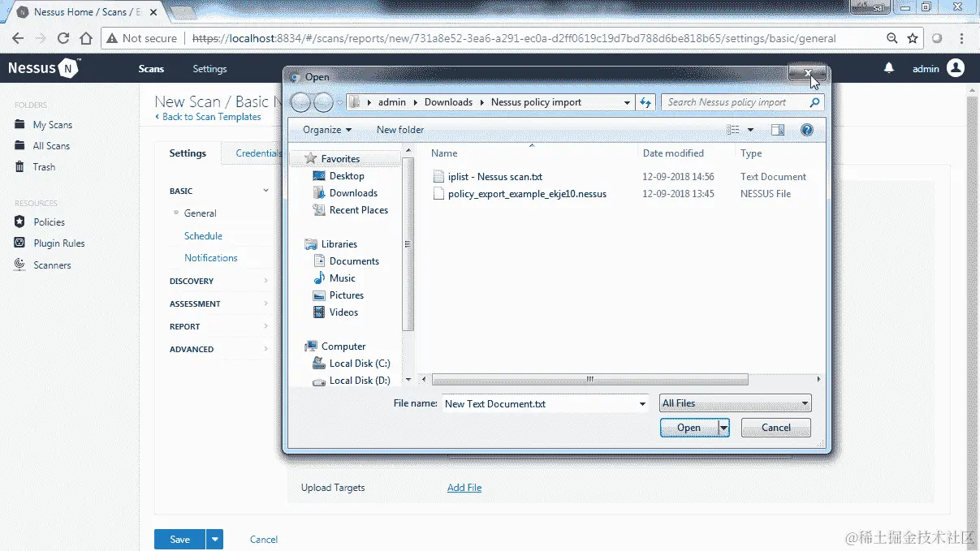Click Add File link
Image resolution: width=980 pixels, height=551 pixels.
pos(464,488)
